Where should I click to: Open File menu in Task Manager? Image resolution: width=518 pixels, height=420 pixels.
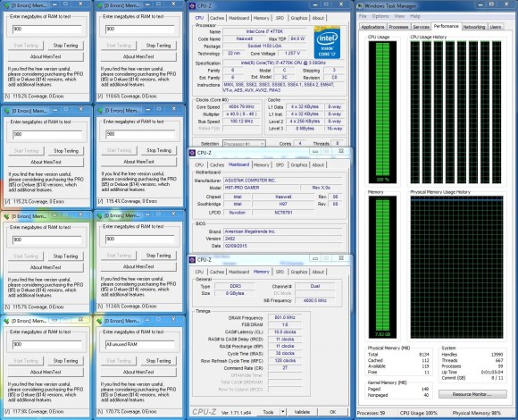click(363, 16)
